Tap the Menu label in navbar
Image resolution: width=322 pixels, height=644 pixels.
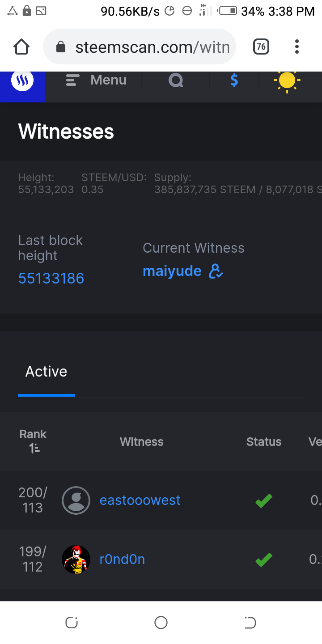pos(108,80)
